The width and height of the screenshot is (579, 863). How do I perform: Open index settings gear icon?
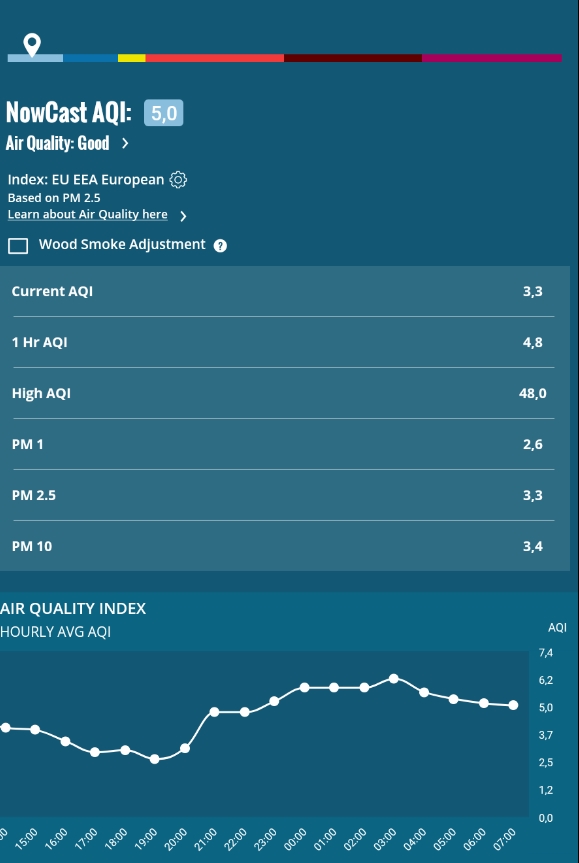pyautogui.click(x=178, y=180)
